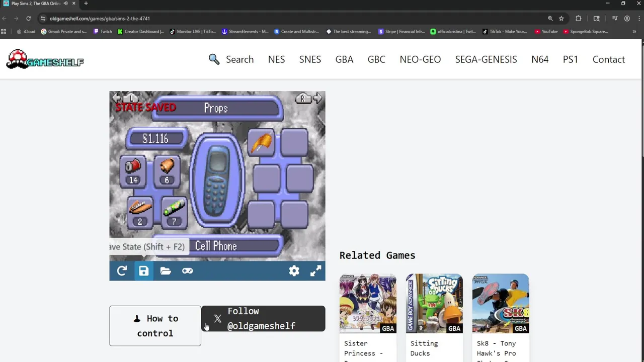
Task: Open the side panel search icon
Action: click(x=597, y=19)
